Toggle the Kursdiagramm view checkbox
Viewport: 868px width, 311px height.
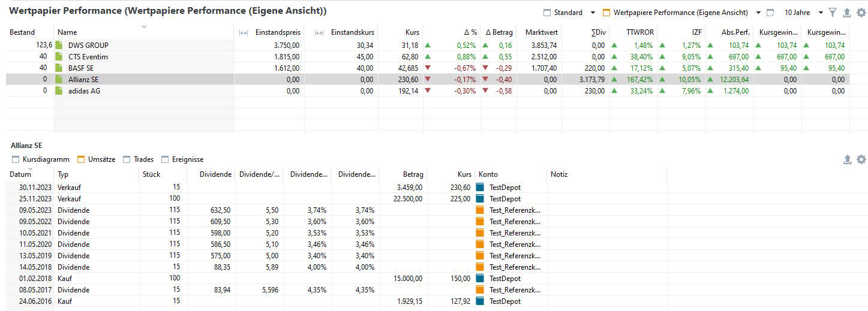pos(16,159)
